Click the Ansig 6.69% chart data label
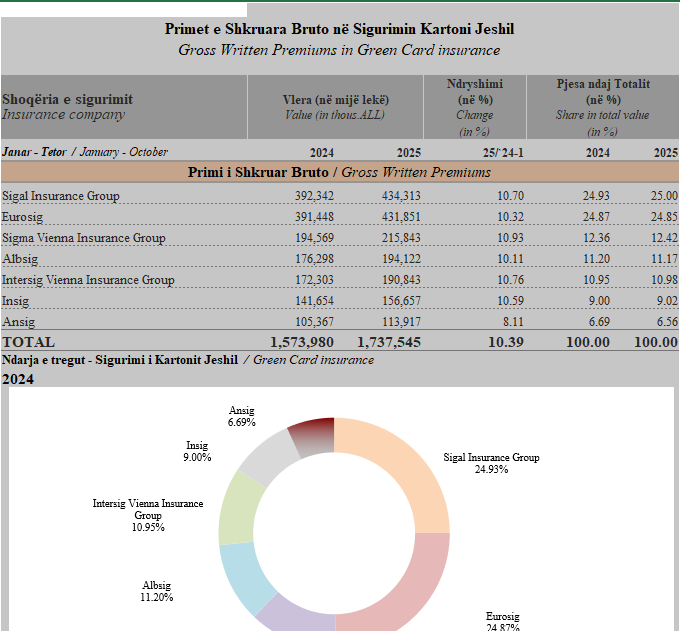 point(242,416)
